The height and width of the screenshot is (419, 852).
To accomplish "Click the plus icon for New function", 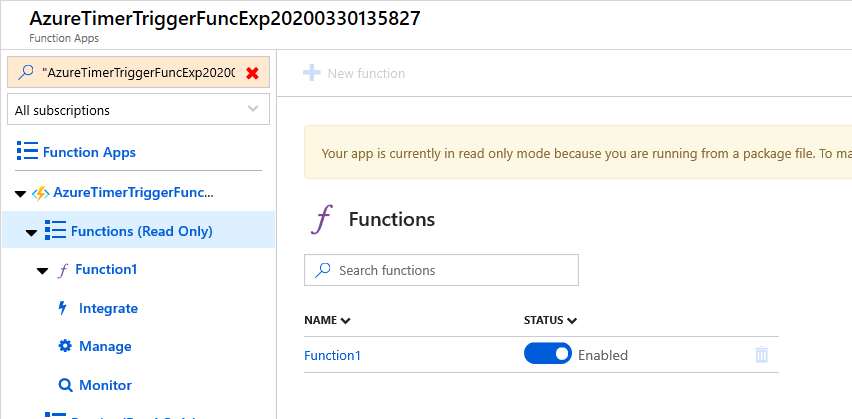I will [x=311, y=73].
